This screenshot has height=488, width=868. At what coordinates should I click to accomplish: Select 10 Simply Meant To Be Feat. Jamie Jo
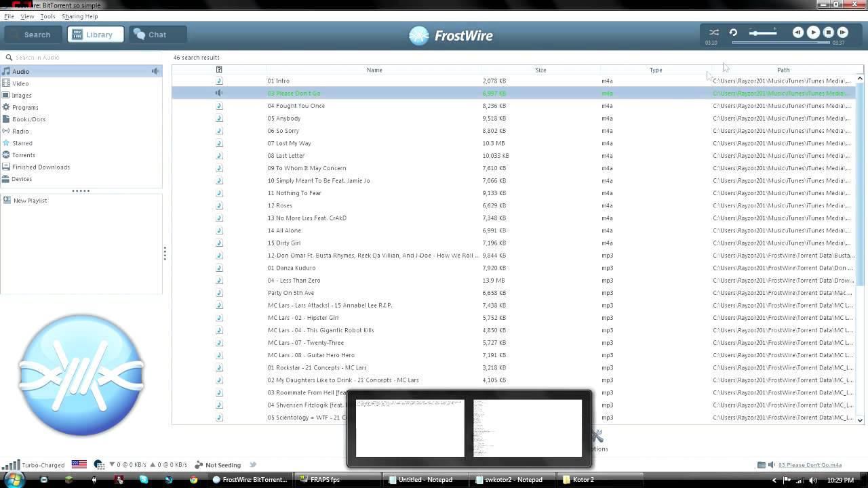(x=514, y=180)
